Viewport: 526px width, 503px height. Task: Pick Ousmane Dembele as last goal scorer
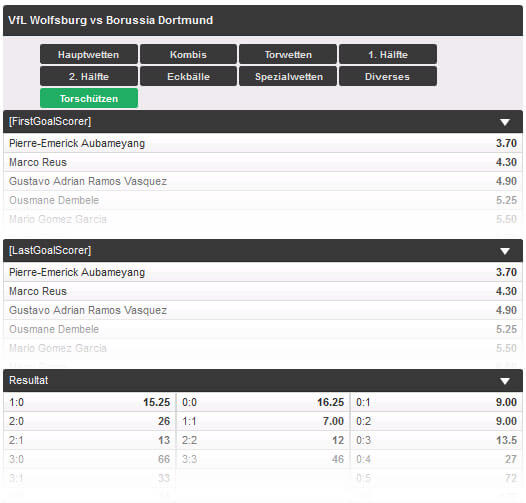263,329
